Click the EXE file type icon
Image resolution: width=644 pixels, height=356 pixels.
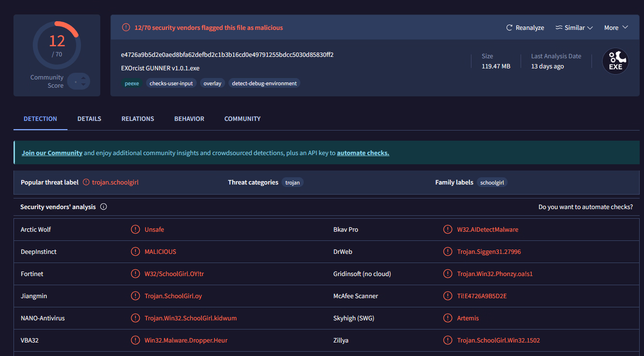[x=616, y=62]
